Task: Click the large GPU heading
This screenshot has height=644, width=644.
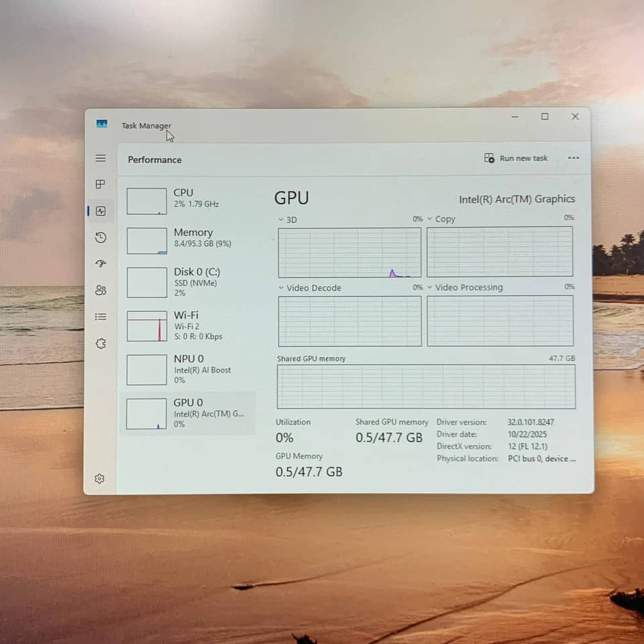Action: [x=291, y=198]
